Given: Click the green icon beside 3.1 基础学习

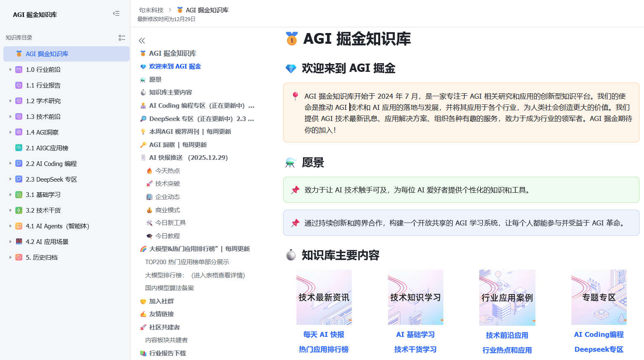Looking at the screenshot, I should coord(19,195).
